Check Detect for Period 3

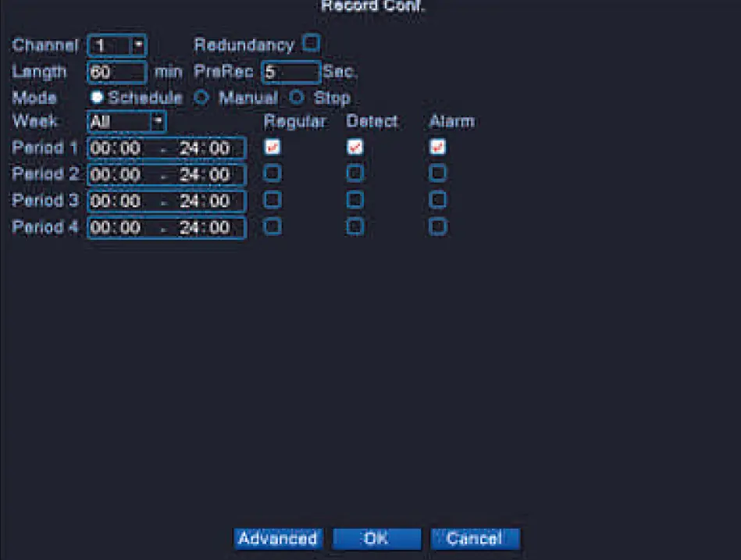(355, 200)
